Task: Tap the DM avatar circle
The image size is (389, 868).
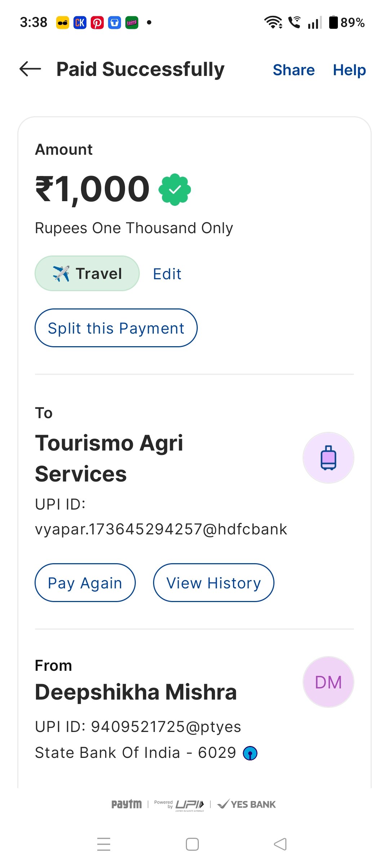Action: tap(328, 682)
